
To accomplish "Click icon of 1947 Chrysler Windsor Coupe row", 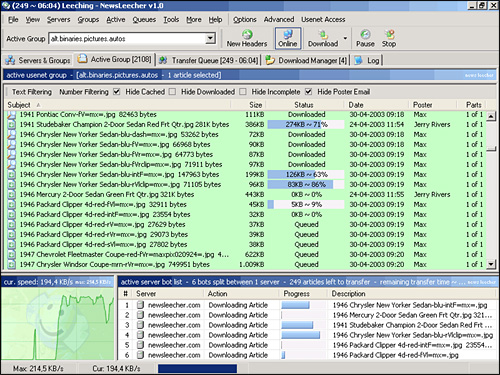I will (12, 265).
